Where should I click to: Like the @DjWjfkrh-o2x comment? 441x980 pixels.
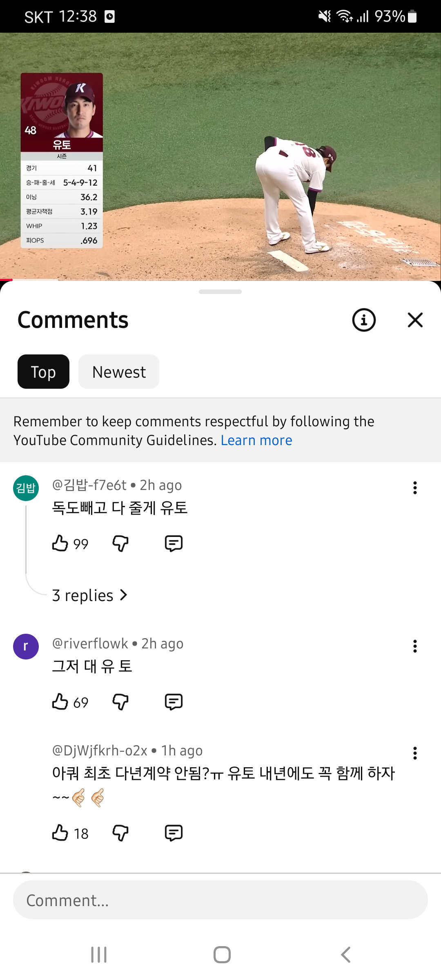60,833
